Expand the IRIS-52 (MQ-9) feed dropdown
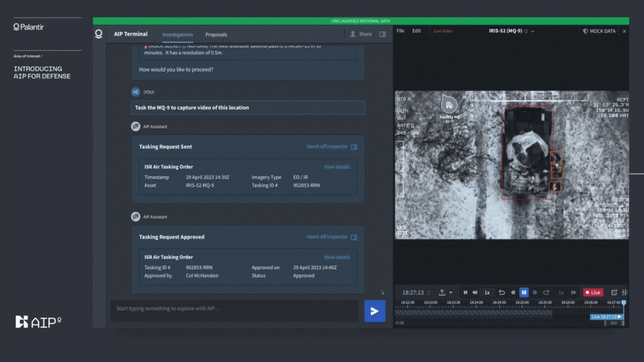 pyautogui.click(x=533, y=31)
